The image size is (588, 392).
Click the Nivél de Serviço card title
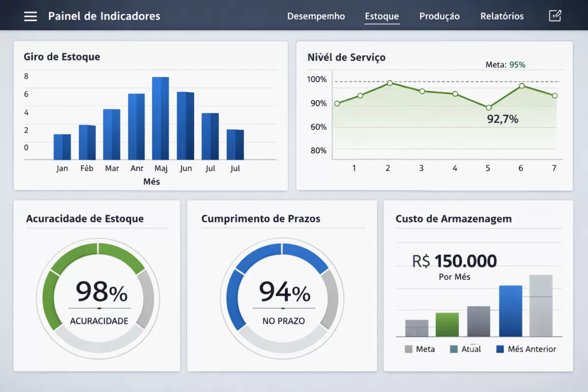coord(346,57)
